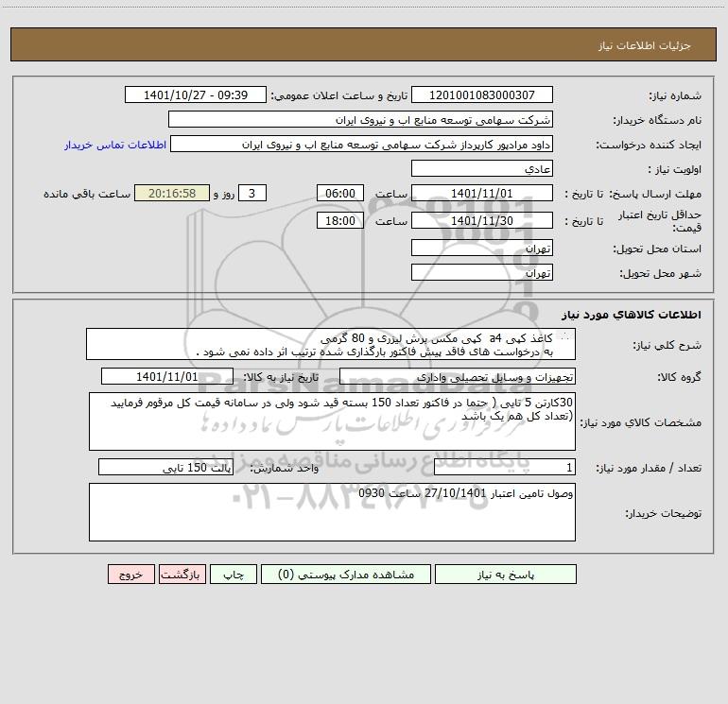Viewport: 728px width, 704px height.
Task: Click label 'اولویت نیاز :'
Action: click(675, 169)
